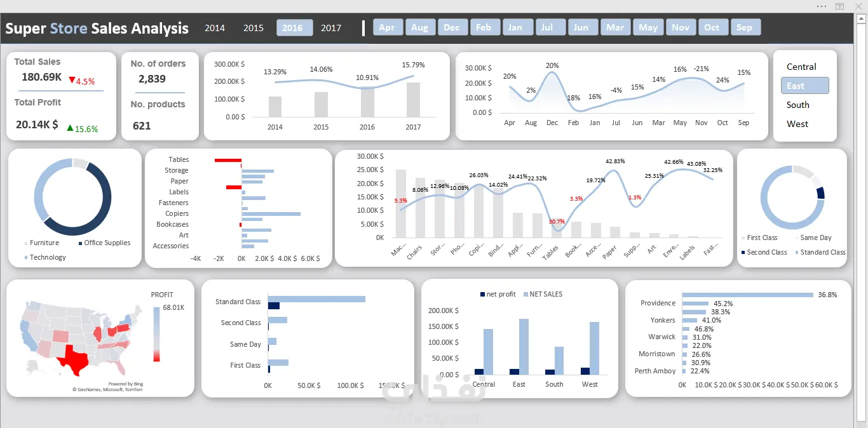Open the three-dot more options menu

click(822, 6)
